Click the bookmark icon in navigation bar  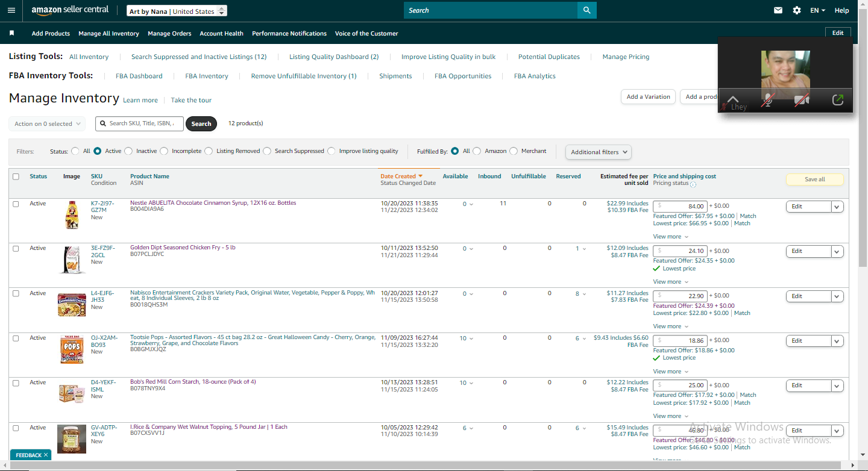pos(11,33)
